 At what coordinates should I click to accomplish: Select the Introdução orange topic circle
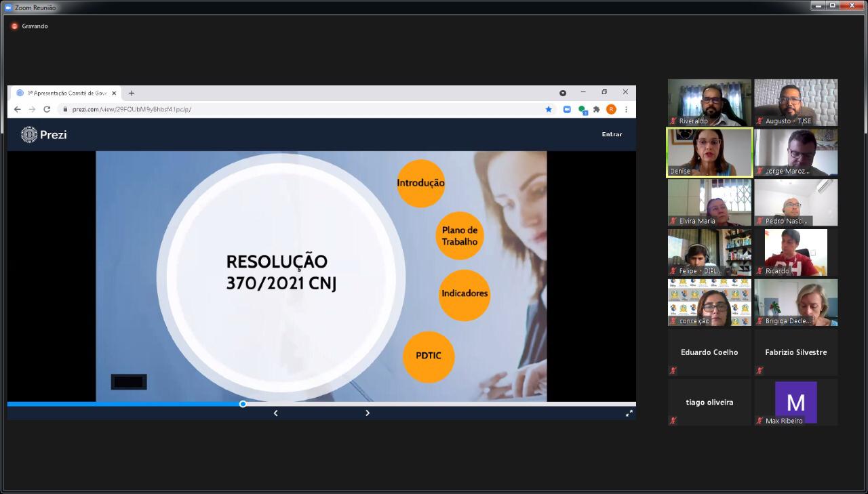[420, 183]
